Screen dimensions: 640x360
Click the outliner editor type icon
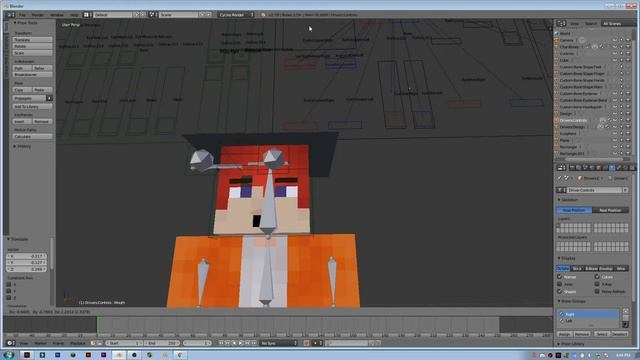pos(561,24)
